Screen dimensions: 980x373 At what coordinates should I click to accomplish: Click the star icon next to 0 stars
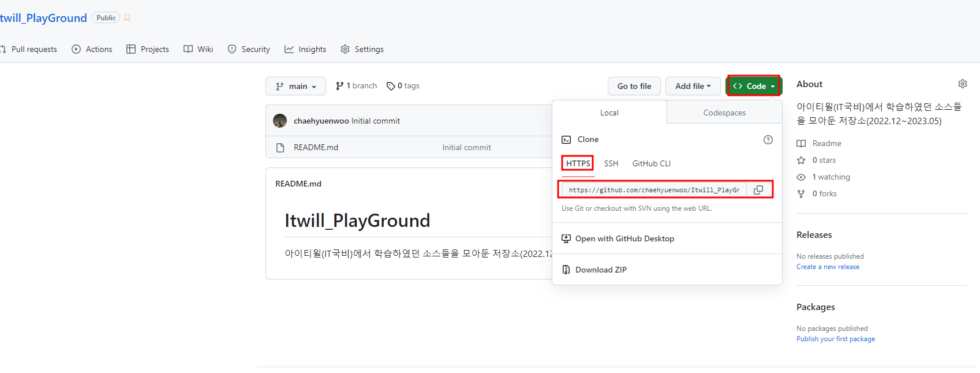[x=801, y=161]
